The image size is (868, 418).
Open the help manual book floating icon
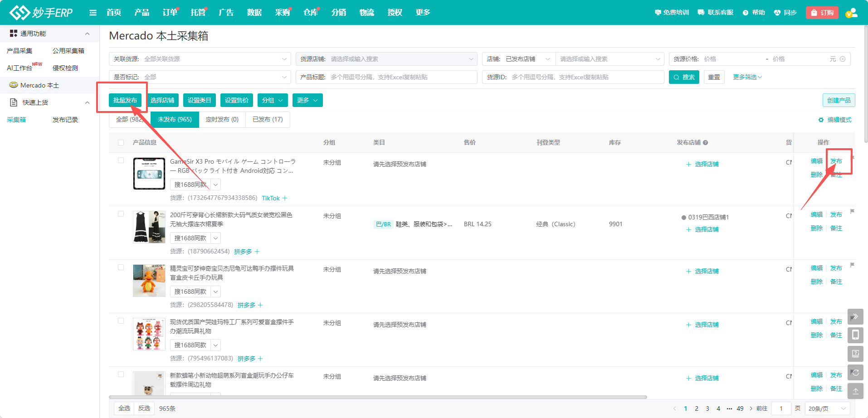[x=855, y=354]
